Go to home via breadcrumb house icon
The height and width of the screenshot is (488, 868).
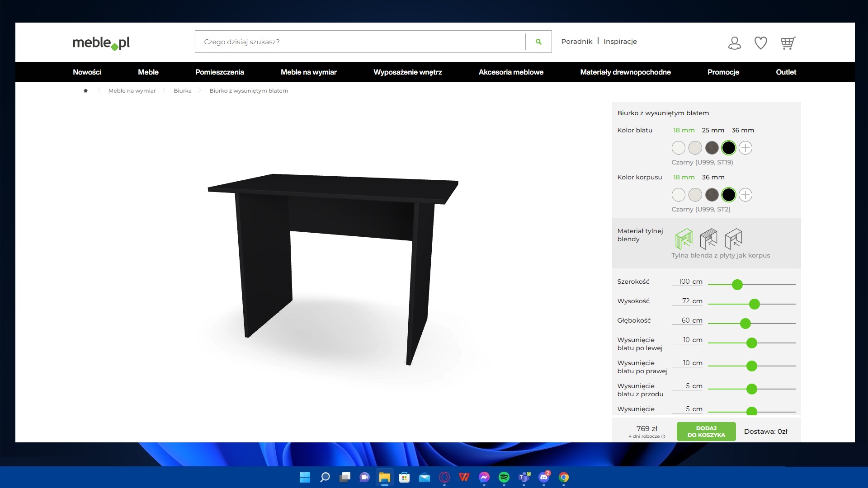pyautogui.click(x=85, y=91)
